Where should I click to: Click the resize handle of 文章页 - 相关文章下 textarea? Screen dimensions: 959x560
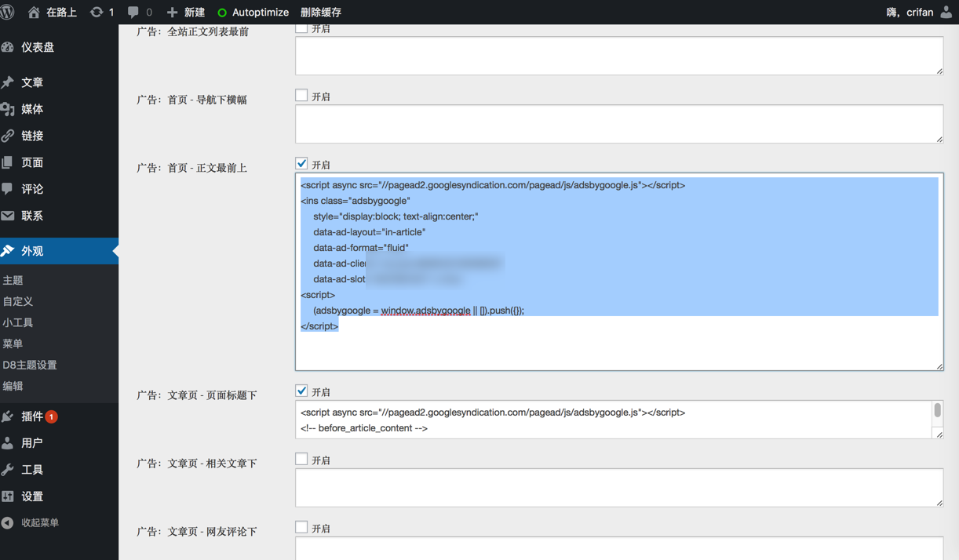[939, 502]
